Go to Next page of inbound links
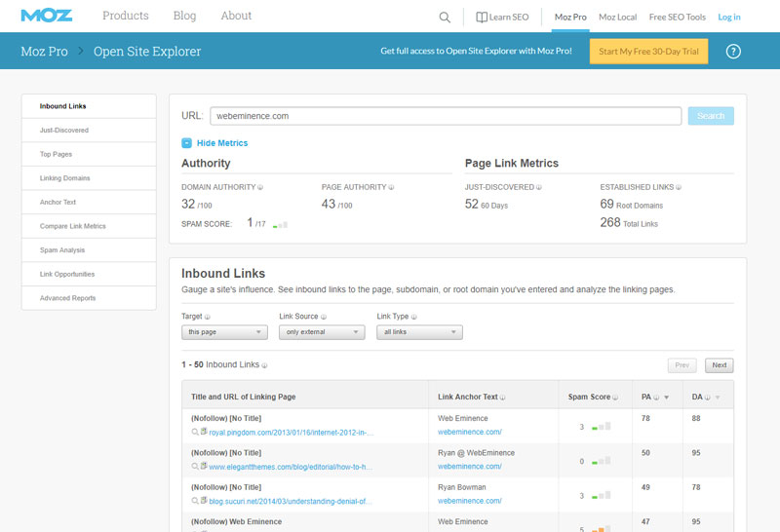 coord(720,365)
